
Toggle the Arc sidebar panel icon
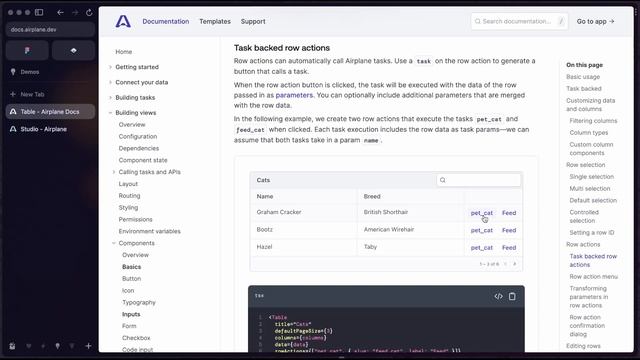tap(39, 12)
